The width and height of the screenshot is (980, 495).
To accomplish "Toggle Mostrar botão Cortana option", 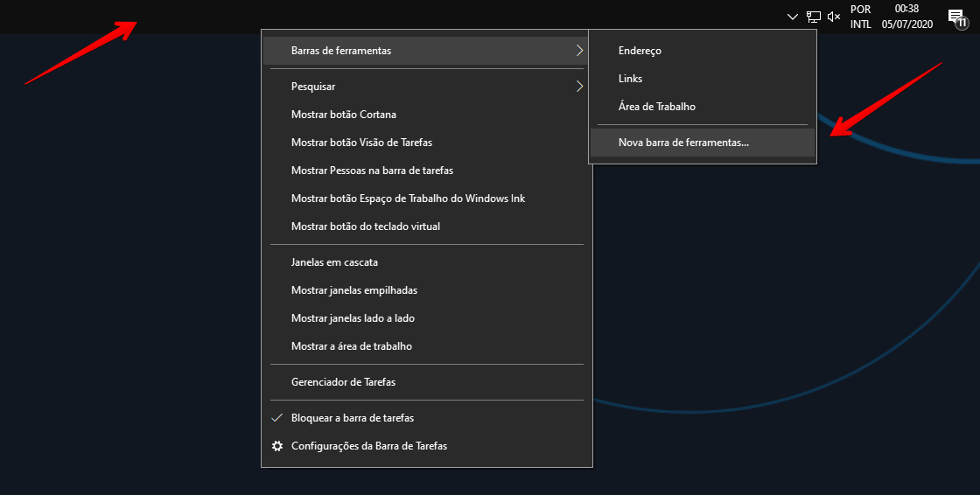I will pos(344,115).
